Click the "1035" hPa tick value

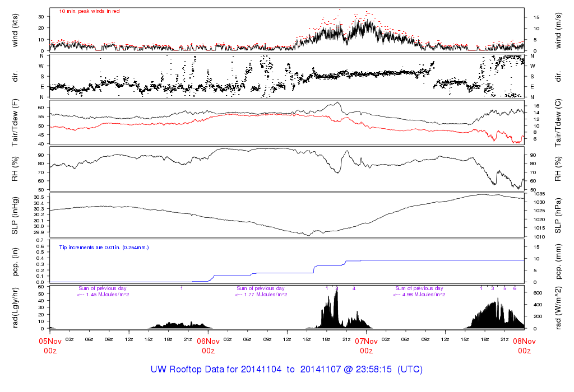click(540, 194)
